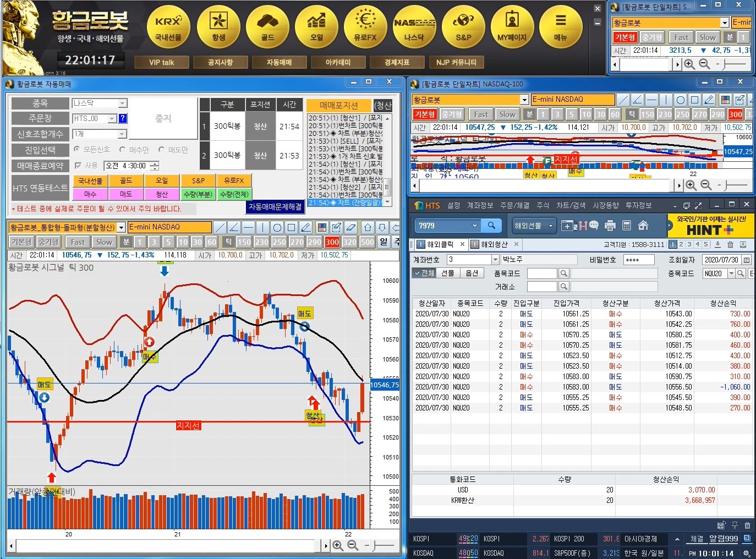Screen dimensions: 756x559
Task: Select the trend line drawing tool in bottom chart
Action: 220,227
